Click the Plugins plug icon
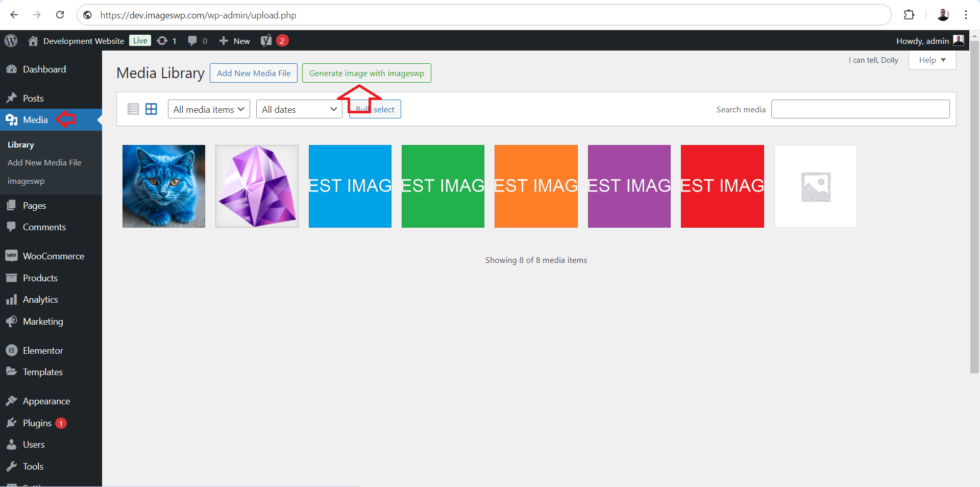The width and height of the screenshot is (980, 487). click(12, 423)
